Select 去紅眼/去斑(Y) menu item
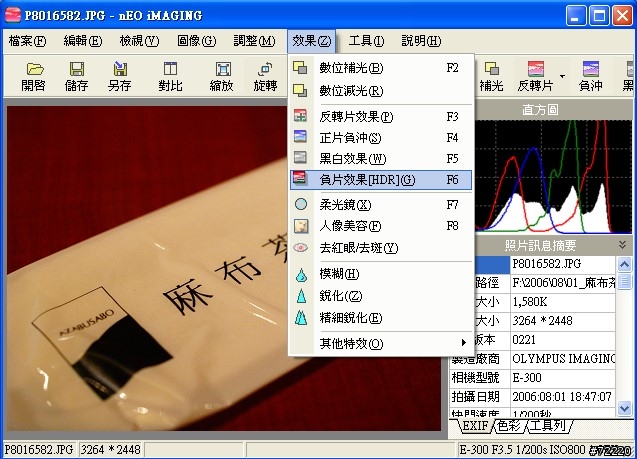 coord(381,247)
